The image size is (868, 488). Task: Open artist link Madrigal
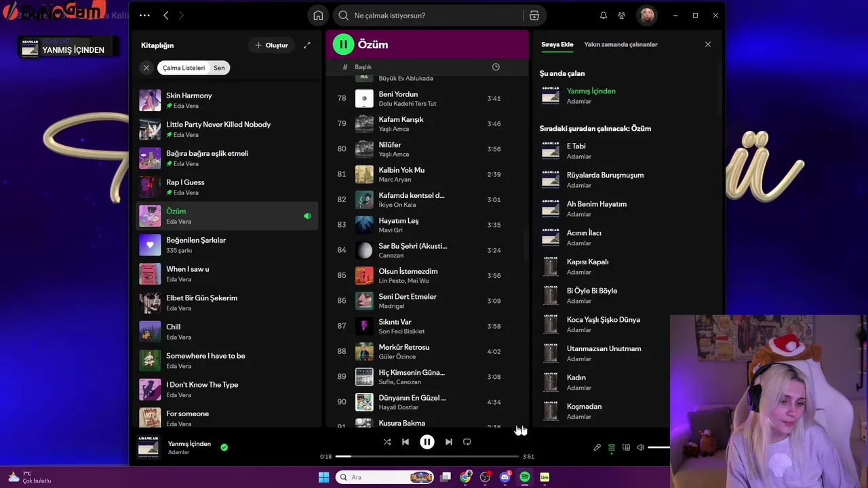[x=391, y=306]
